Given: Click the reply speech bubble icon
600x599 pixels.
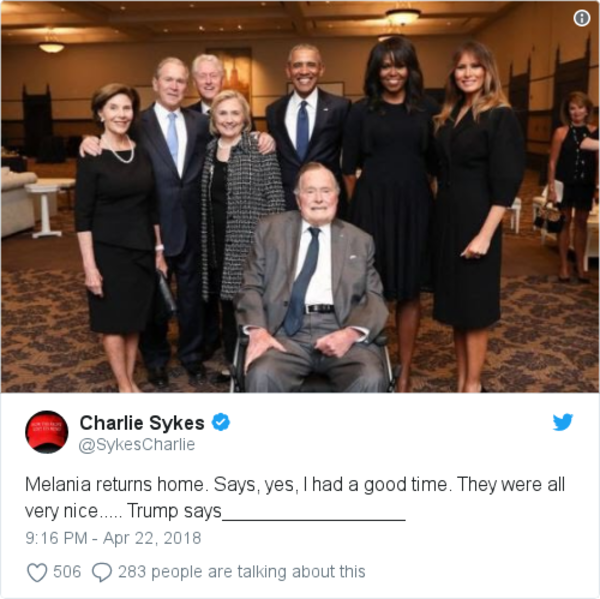Looking at the screenshot, I should [102, 572].
